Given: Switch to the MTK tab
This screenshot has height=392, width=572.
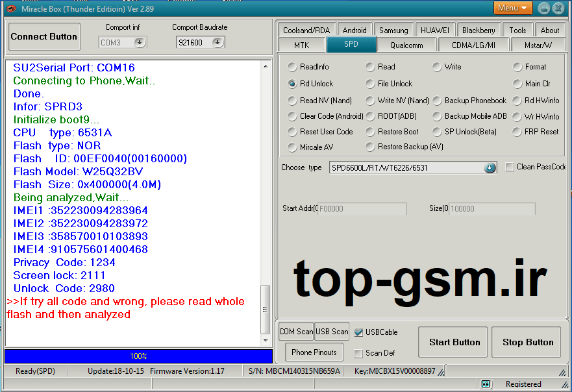Looking at the screenshot, I should click(x=301, y=45).
